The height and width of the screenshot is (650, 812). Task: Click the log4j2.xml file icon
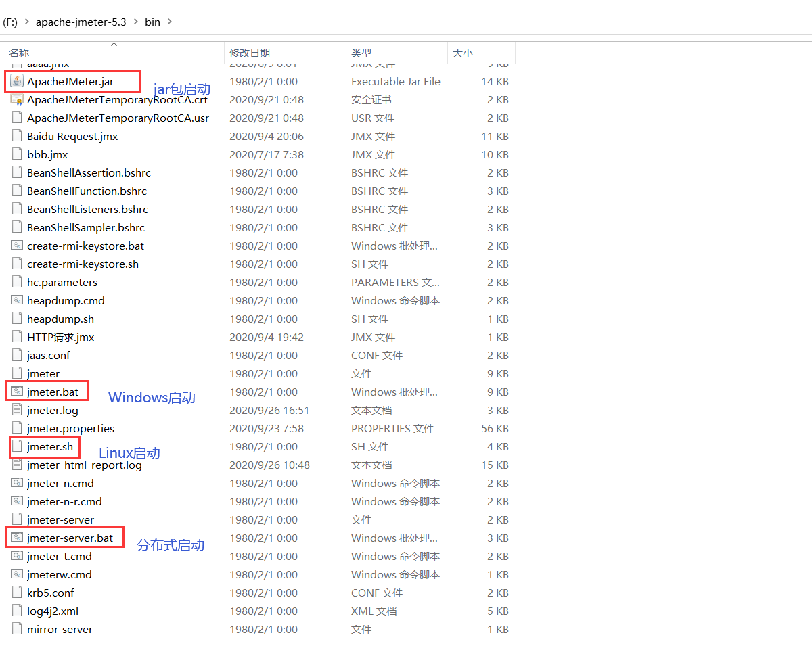click(17, 611)
